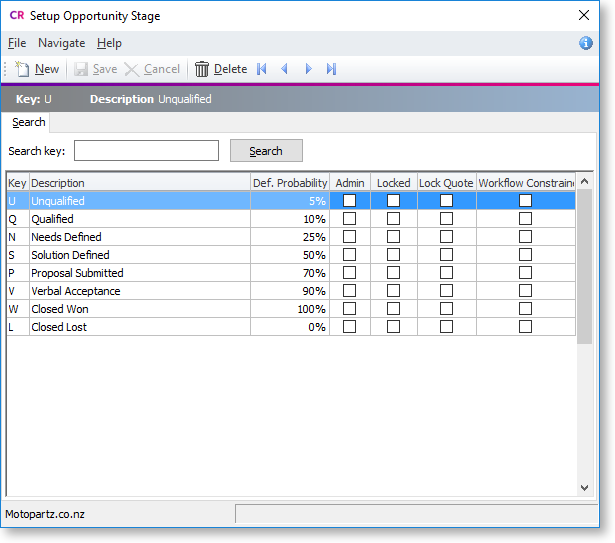Click the vertical scrollbar thumb
The height and width of the screenshot is (543, 615).
(x=584, y=266)
